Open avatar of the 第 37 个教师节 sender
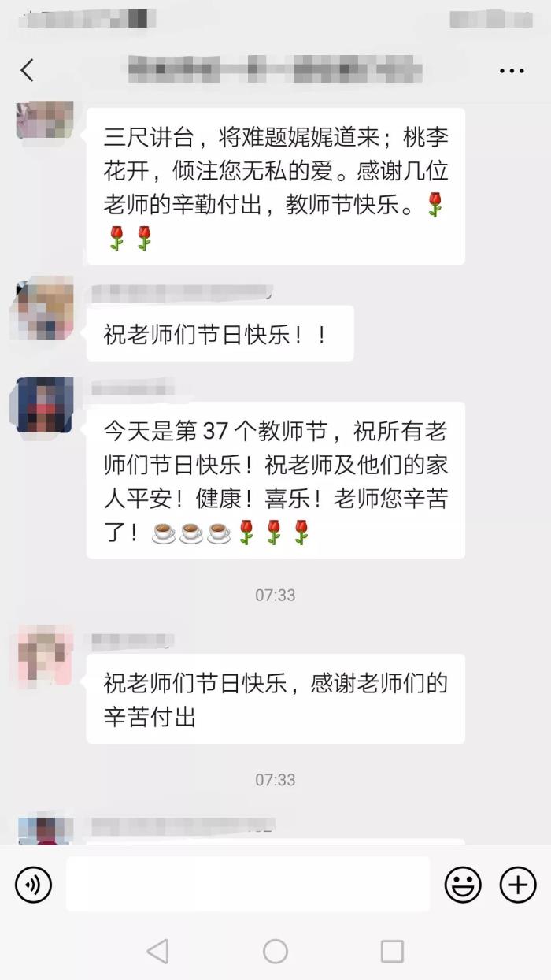551x980 pixels. click(45, 405)
